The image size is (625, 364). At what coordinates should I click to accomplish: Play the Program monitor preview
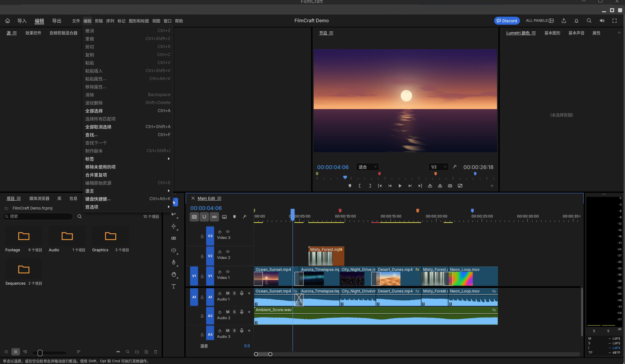coord(400,186)
